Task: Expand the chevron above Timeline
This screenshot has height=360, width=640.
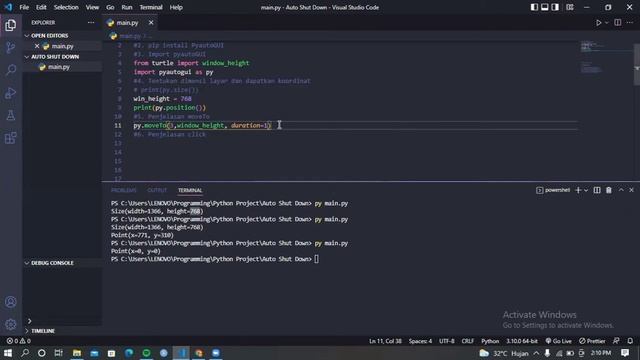Action: (x=29, y=321)
